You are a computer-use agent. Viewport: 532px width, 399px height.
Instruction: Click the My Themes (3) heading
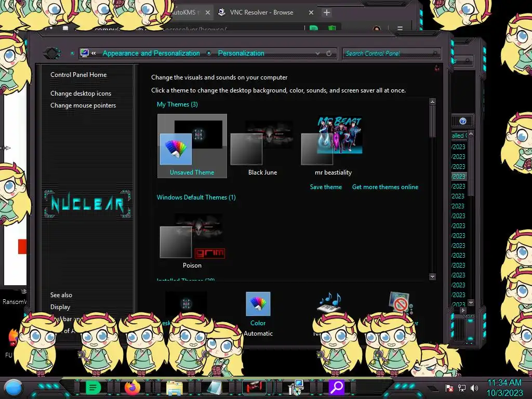[x=177, y=104]
